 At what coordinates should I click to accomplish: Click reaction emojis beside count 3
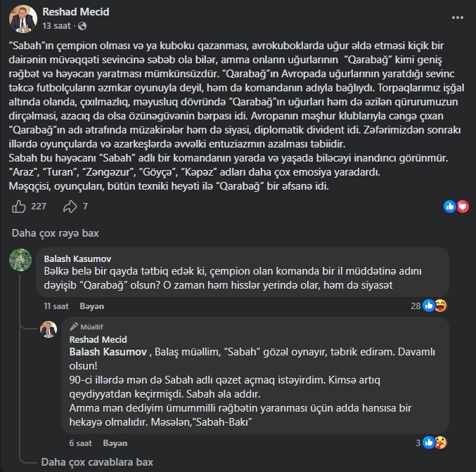434,442
